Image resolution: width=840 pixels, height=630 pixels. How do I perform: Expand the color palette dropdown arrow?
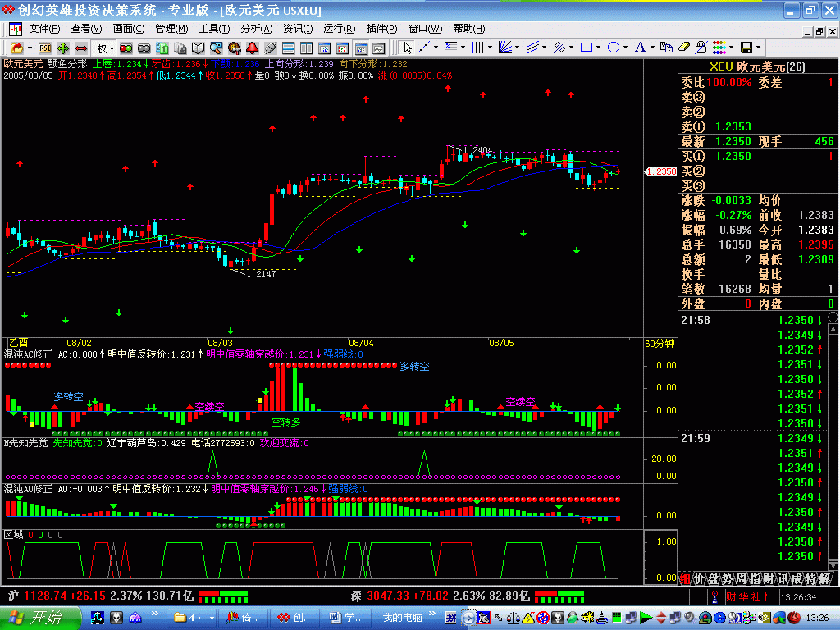731,48
